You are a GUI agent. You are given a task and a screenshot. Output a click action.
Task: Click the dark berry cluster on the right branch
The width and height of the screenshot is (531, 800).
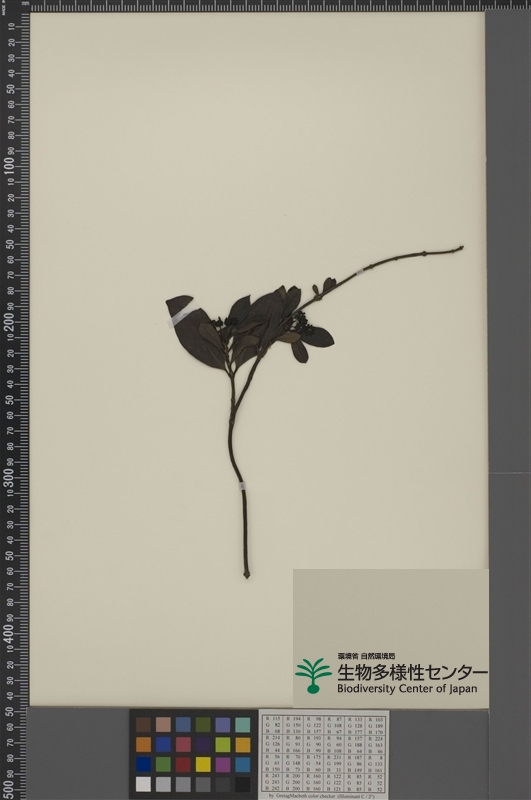(297, 320)
